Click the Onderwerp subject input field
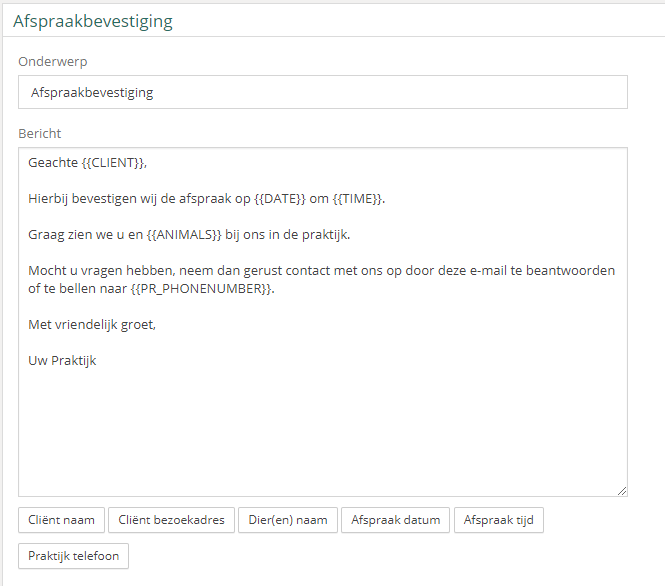Image resolution: width=665 pixels, height=586 pixels. click(x=322, y=92)
